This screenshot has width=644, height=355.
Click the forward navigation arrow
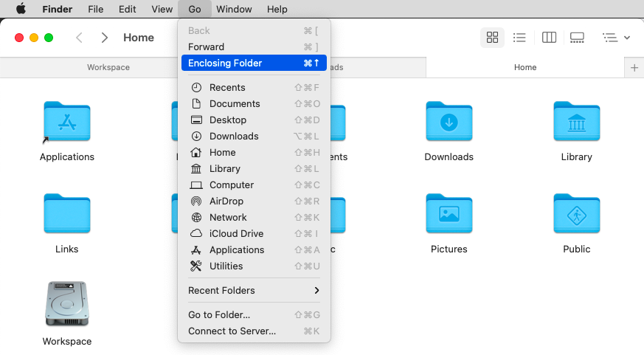click(104, 38)
